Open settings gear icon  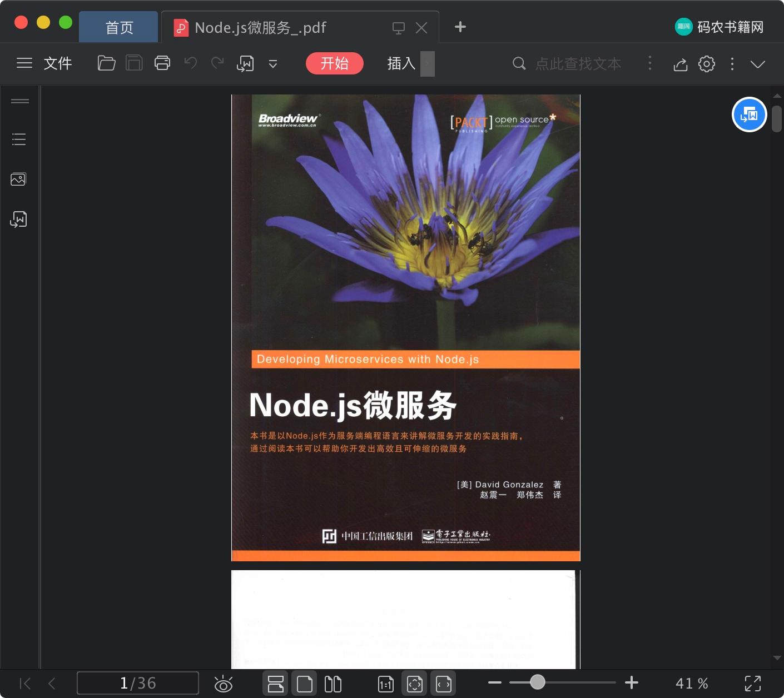click(x=707, y=64)
